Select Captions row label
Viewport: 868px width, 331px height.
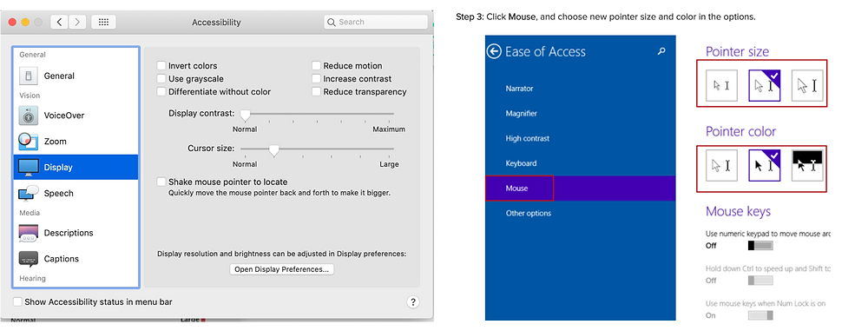click(x=62, y=258)
